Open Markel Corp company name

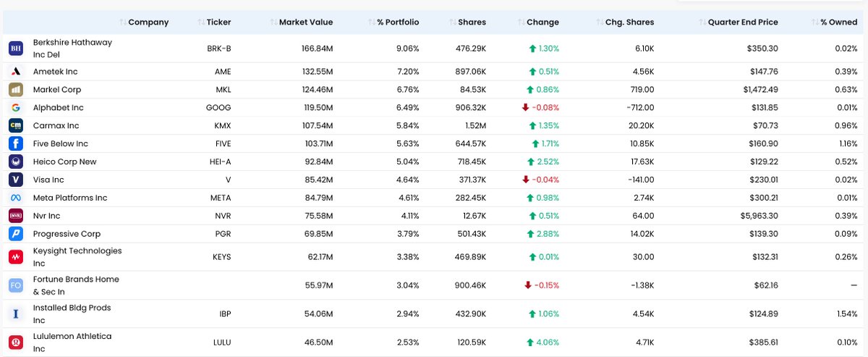click(57, 90)
